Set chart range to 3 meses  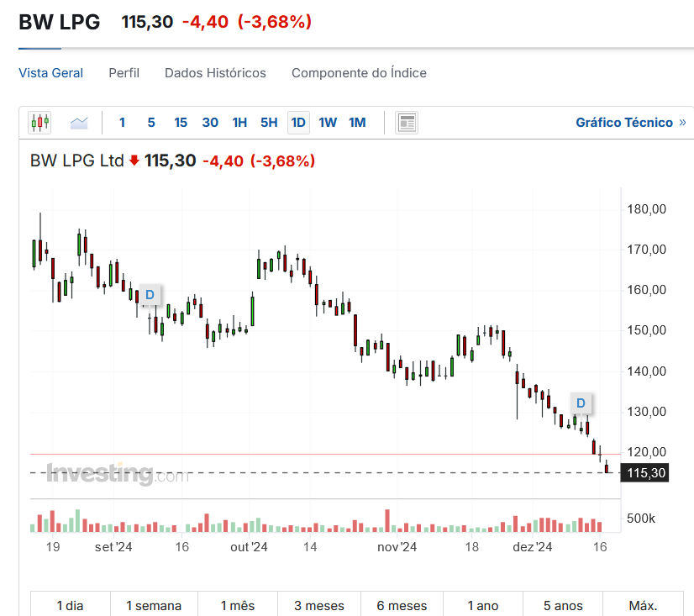coord(319,605)
